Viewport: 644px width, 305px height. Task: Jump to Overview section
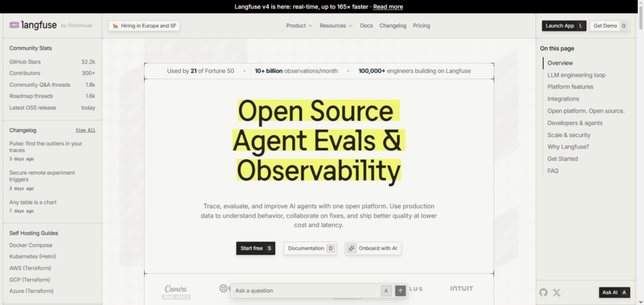pyautogui.click(x=560, y=63)
